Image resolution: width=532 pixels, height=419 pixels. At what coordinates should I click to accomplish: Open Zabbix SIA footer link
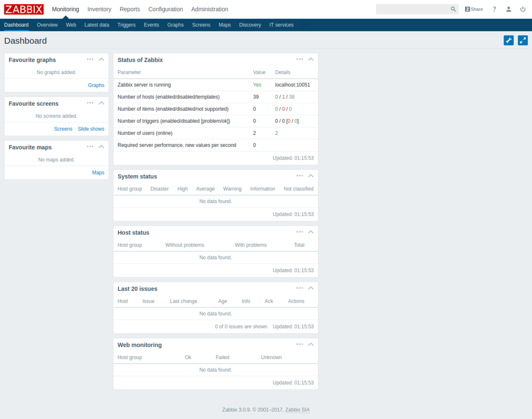click(297, 410)
